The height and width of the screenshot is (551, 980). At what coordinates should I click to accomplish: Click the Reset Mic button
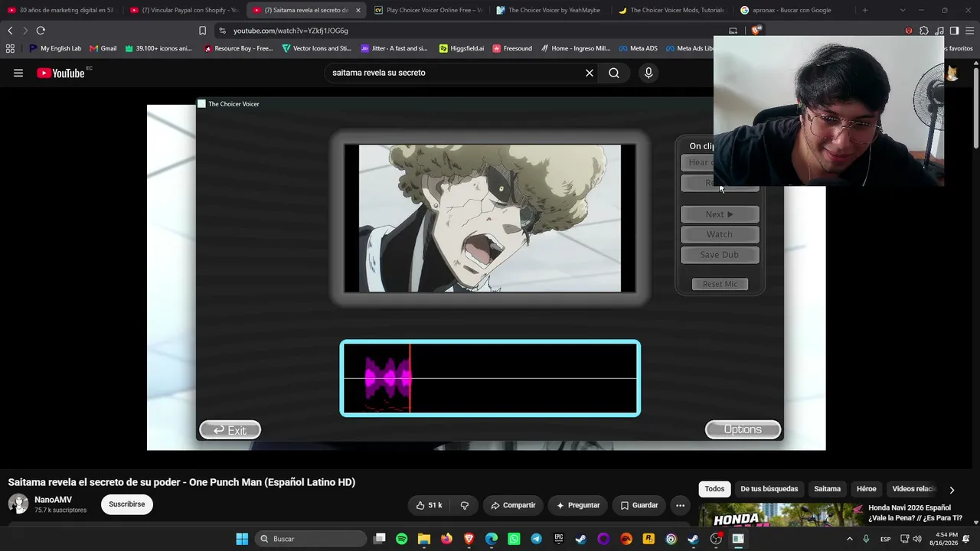(x=720, y=284)
